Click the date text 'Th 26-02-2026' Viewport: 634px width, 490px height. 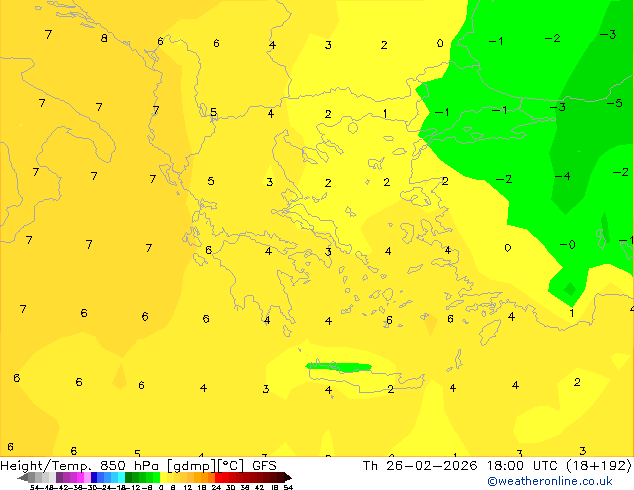coord(420,466)
